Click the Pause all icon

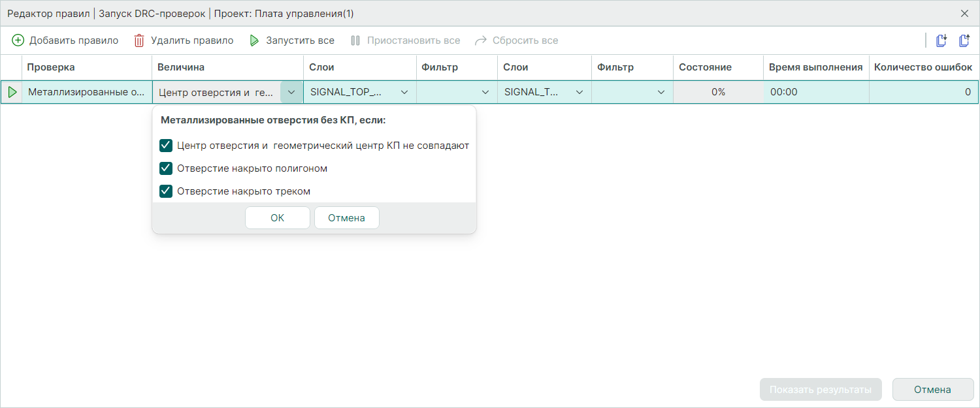pos(355,40)
